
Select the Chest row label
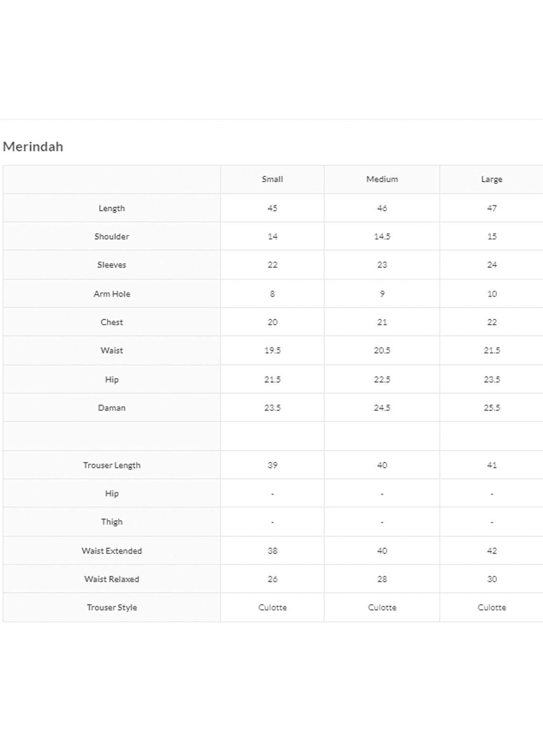112,322
